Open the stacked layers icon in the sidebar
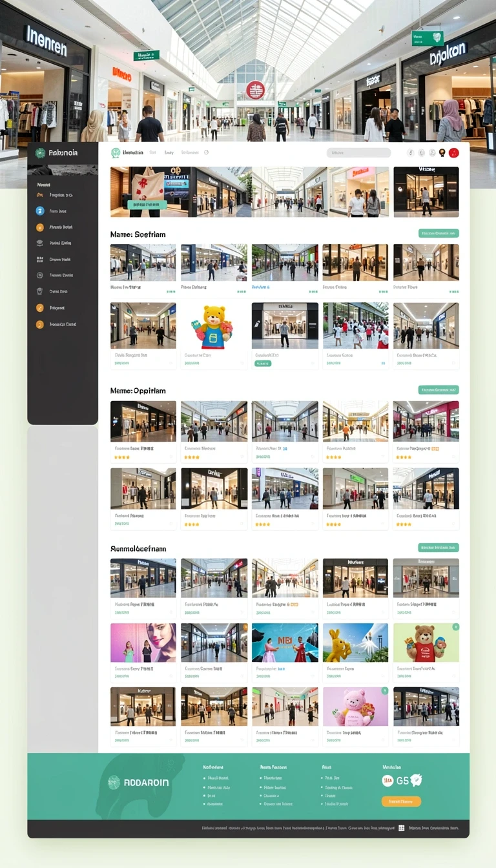The image size is (496, 868). pos(39,243)
